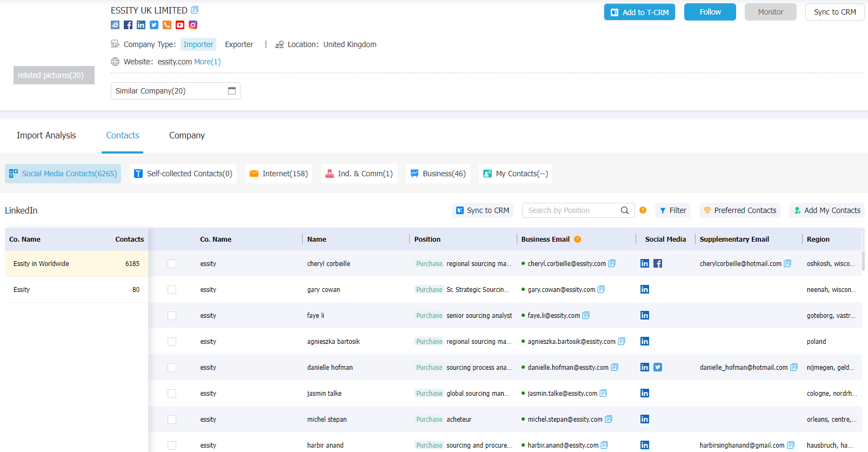
Task: Open jasmin talke's LinkedIn profile icon
Action: pyautogui.click(x=645, y=393)
